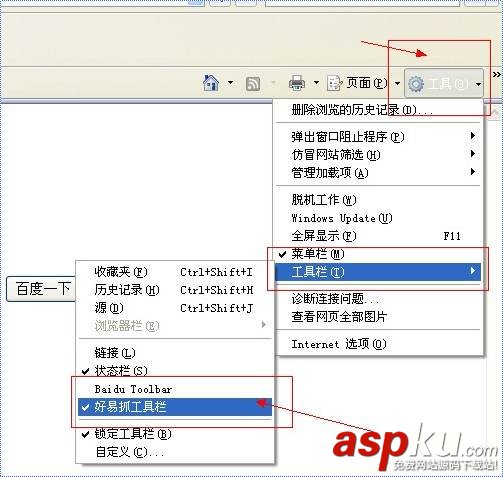Expand the highlighted 工具栏(T) submenu
Screen dimensions: 503x477
(378, 272)
